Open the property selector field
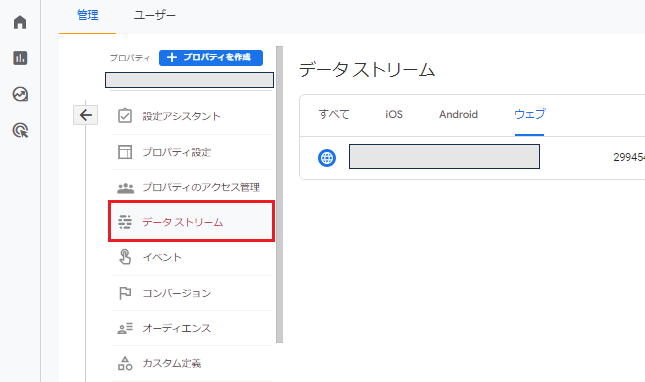The width and height of the screenshot is (645, 382). [189, 80]
